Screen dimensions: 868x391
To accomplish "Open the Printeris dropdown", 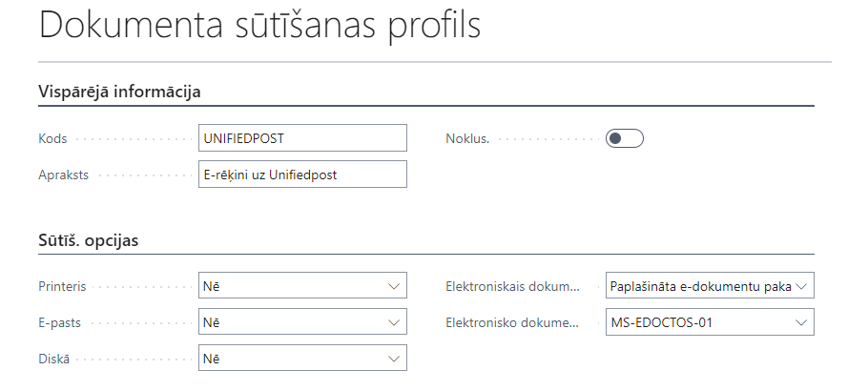I will [x=301, y=285].
